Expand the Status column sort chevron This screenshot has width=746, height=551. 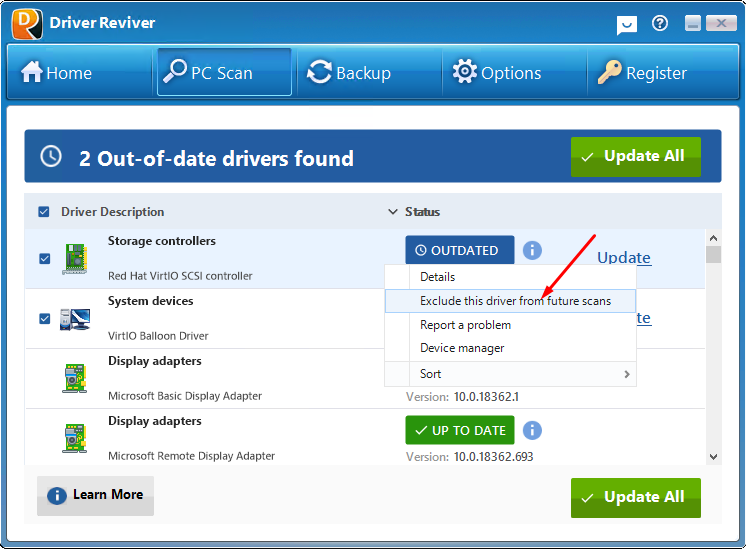(x=393, y=212)
